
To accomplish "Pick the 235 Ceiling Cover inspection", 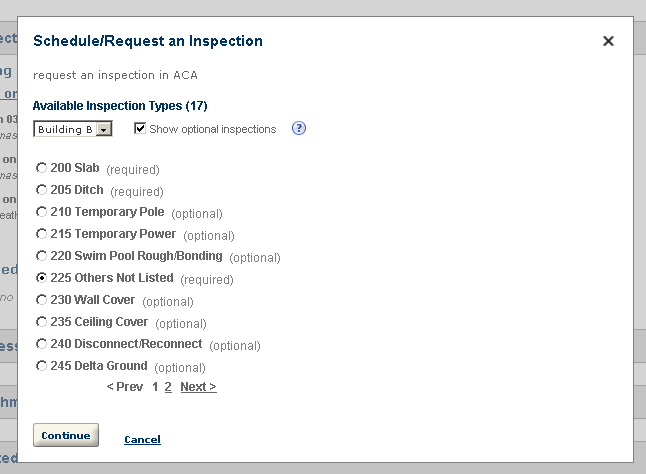I will pos(41,322).
